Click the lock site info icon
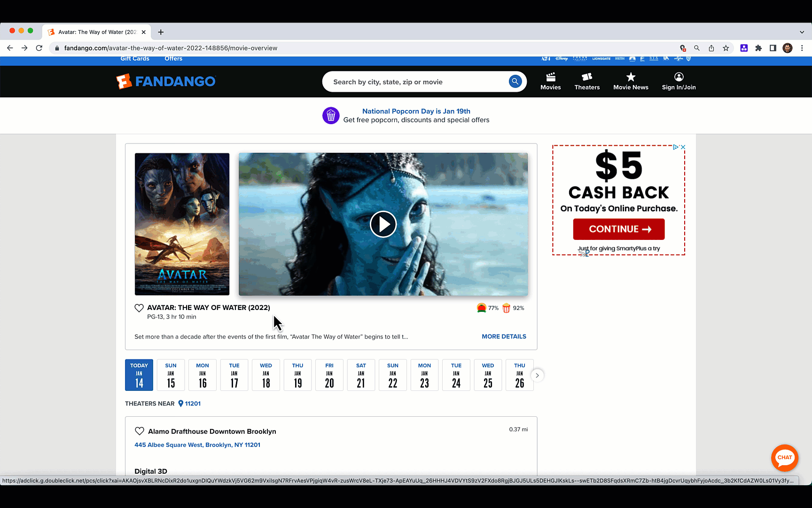The image size is (812, 508). 57,48
